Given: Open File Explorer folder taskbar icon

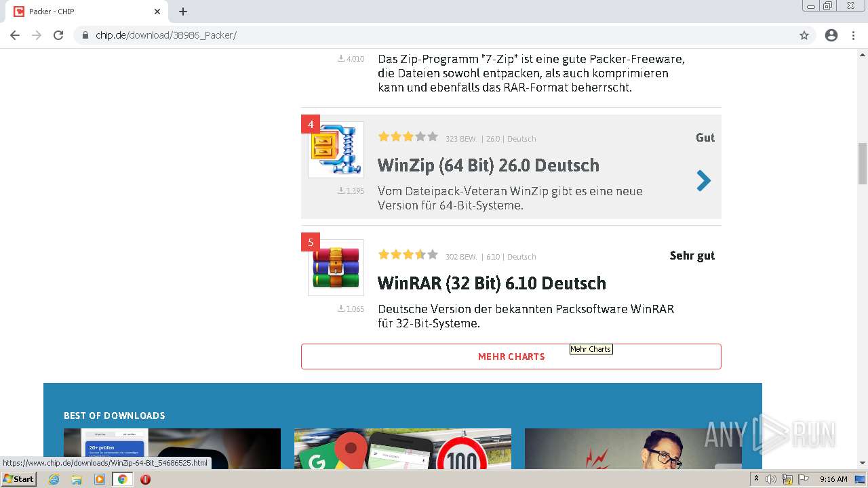Looking at the screenshot, I should [x=77, y=479].
